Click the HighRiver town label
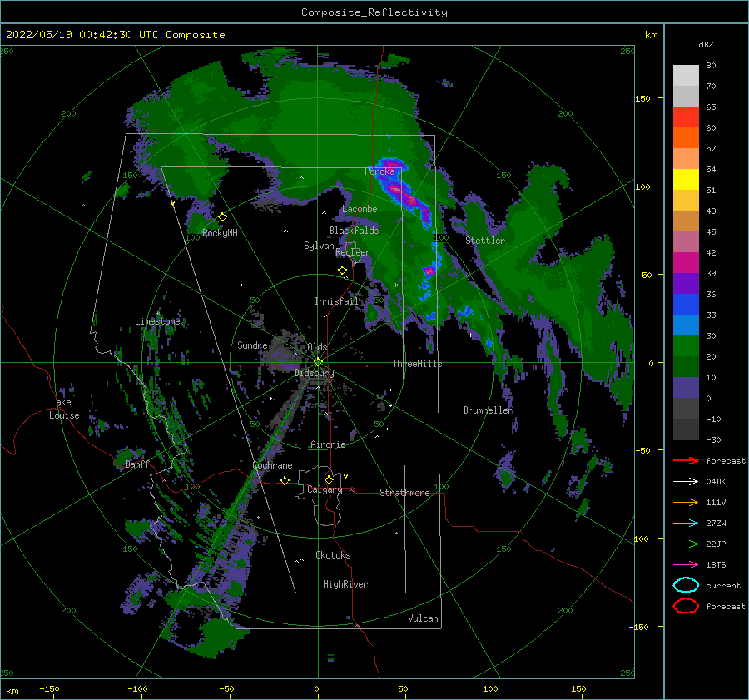 (345, 584)
